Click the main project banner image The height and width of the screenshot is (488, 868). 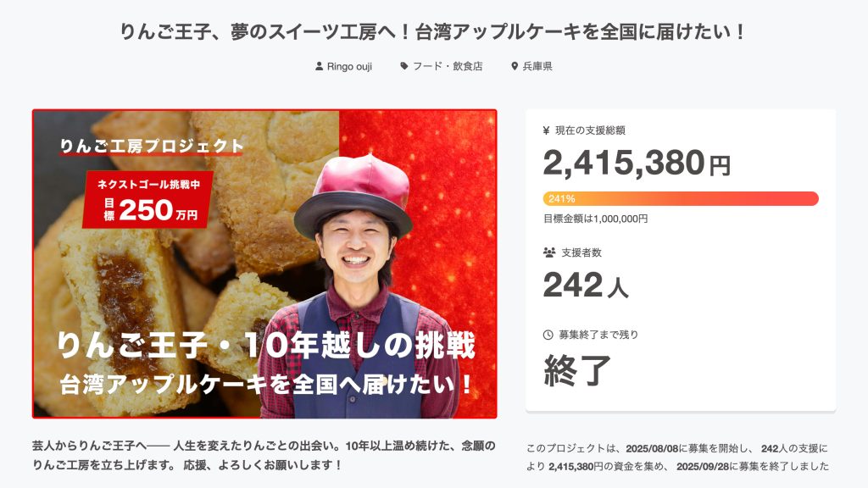tap(264, 263)
